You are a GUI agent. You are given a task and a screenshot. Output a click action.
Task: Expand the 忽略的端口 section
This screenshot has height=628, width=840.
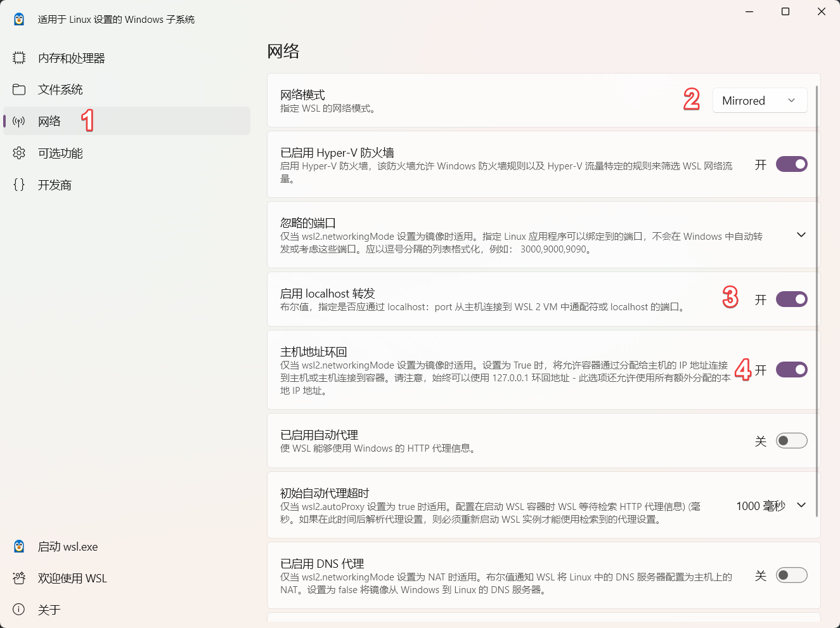[x=801, y=235]
